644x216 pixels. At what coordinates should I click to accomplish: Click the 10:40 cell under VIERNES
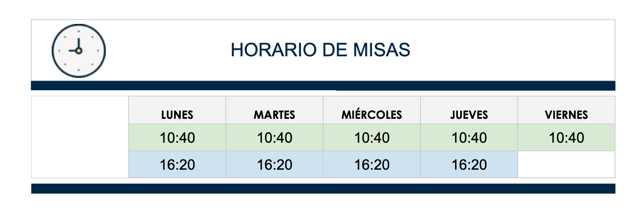[566, 137]
